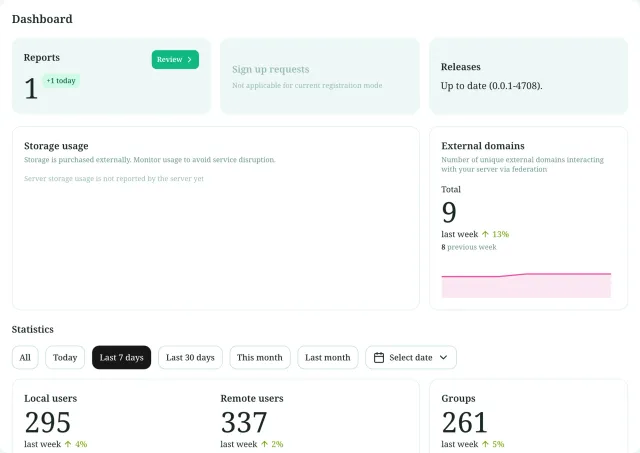Click the not applicable registration mode note

point(307,85)
